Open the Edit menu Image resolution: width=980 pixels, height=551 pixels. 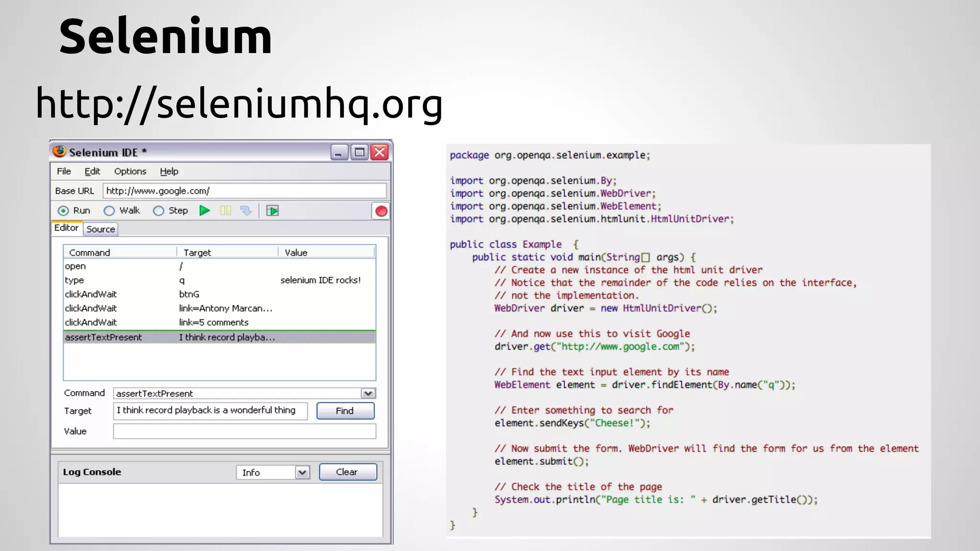click(x=92, y=171)
